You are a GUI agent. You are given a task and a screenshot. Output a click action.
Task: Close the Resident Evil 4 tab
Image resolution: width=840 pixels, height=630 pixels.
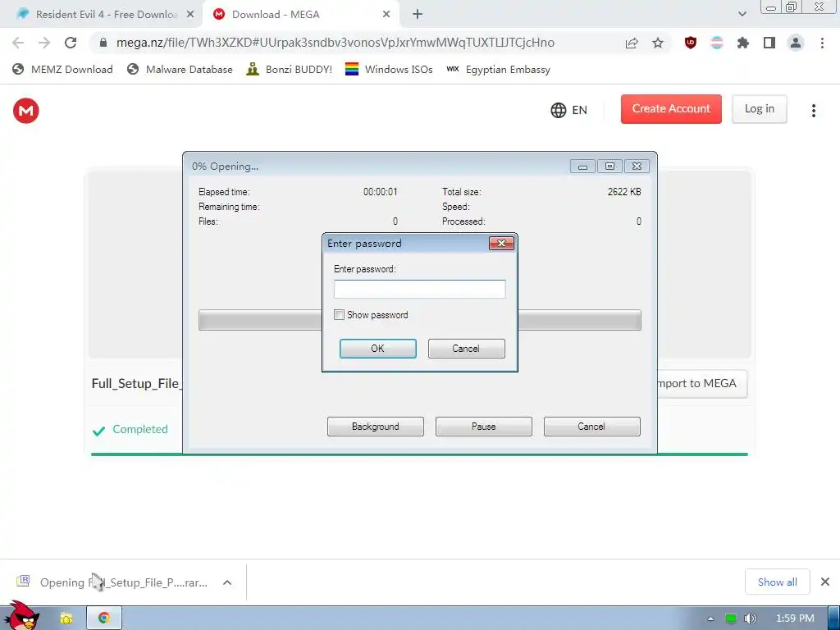pos(190,15)
